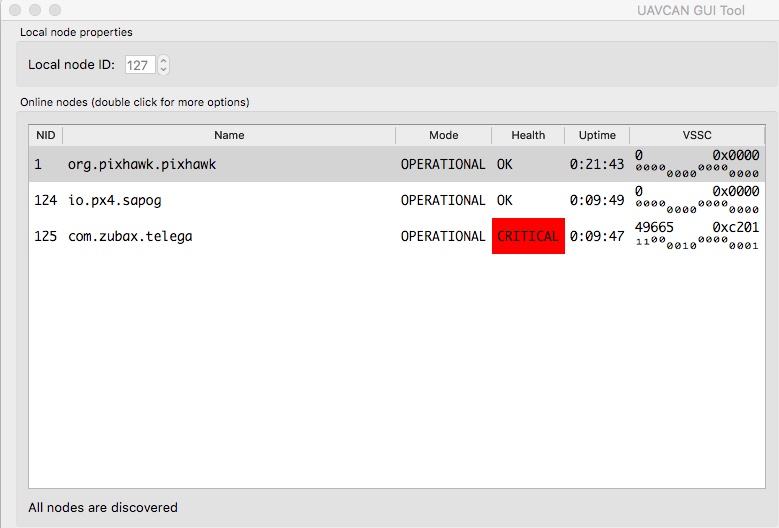Click OPERATIONAL mode of sapog node

coord(443,200)
